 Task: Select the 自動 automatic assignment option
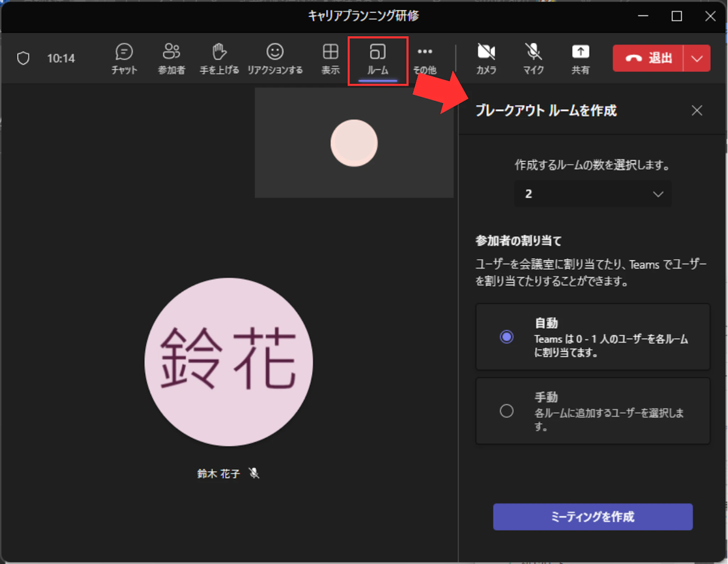[x=507, y=337]
